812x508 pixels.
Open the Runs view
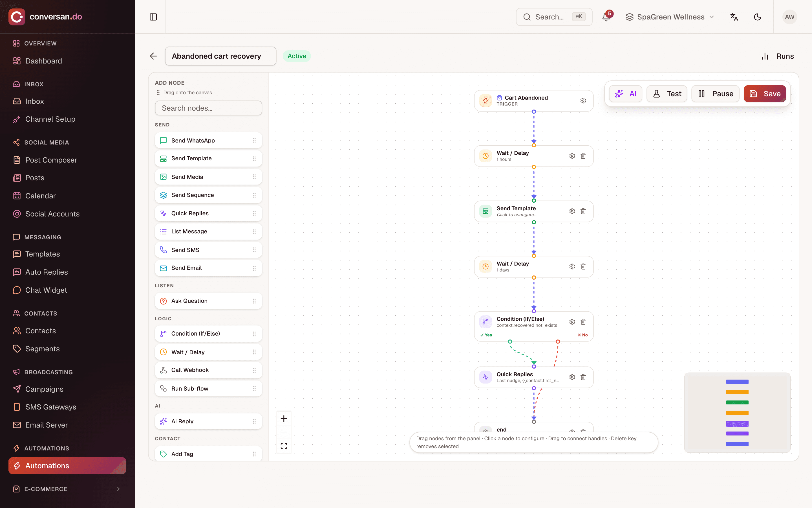tap(777, 56)
